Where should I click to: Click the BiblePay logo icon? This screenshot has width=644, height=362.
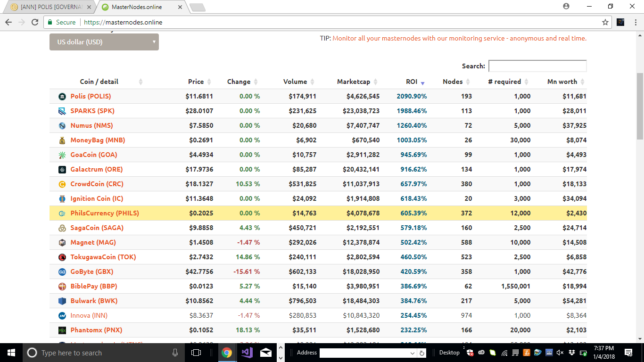click(x=62, y=287)
